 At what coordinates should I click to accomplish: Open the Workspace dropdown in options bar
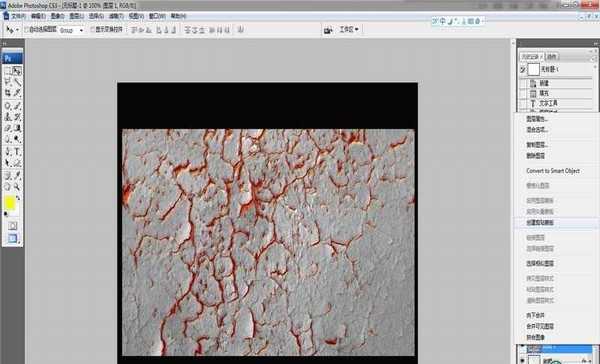349,29
